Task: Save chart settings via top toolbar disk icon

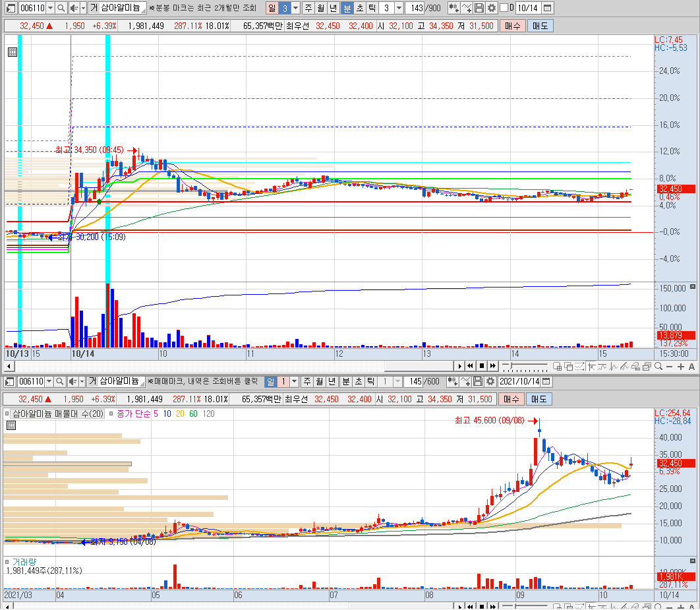Action: [479, 8]
